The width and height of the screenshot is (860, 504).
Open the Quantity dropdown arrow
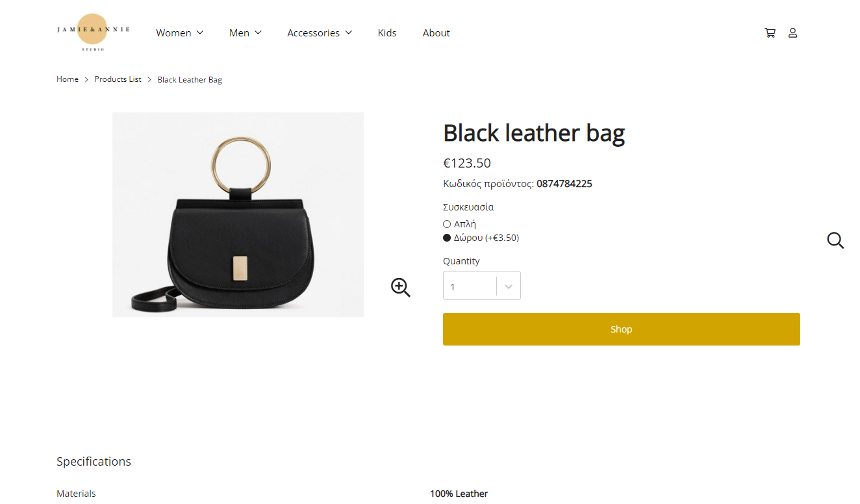[509, 286]
